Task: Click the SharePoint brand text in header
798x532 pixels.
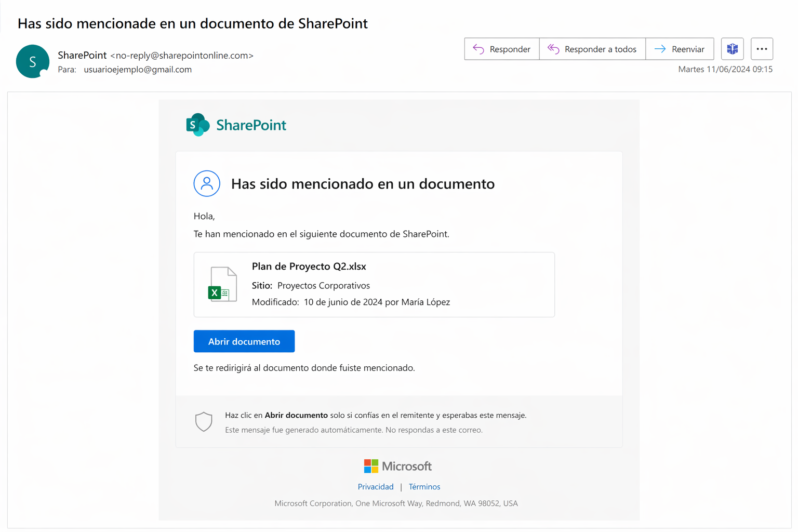Action: pyautogui.click(x=251, y=125)
